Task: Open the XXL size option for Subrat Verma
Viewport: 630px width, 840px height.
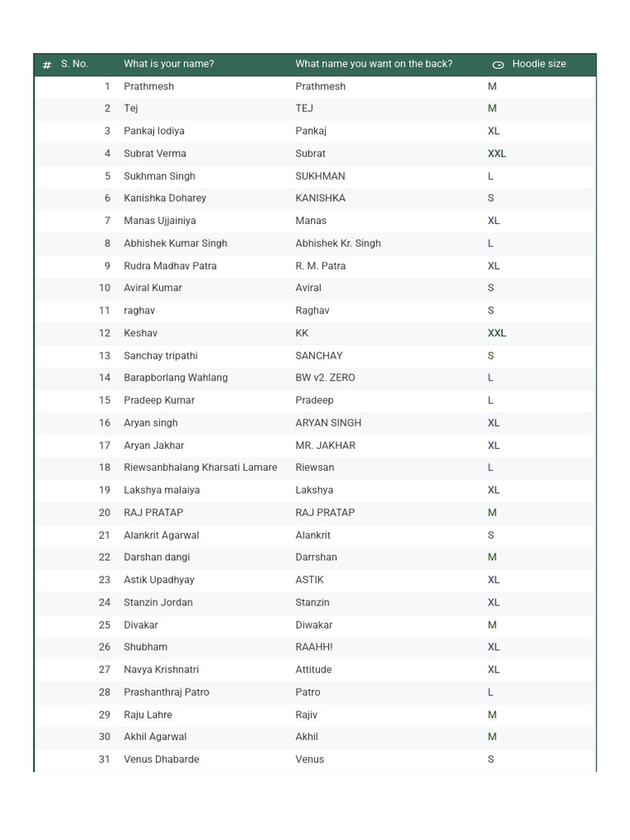Action: tap(496, 153)
